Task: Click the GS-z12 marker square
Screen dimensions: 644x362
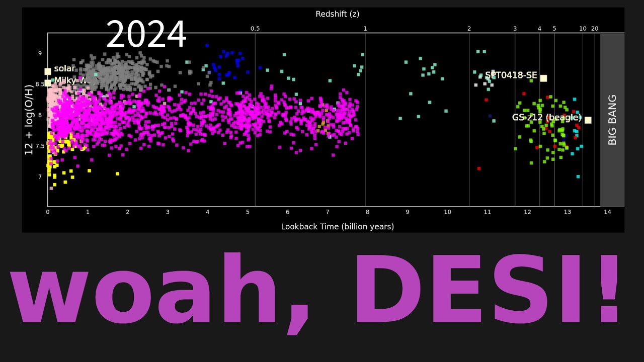Action: pos(588,120)
